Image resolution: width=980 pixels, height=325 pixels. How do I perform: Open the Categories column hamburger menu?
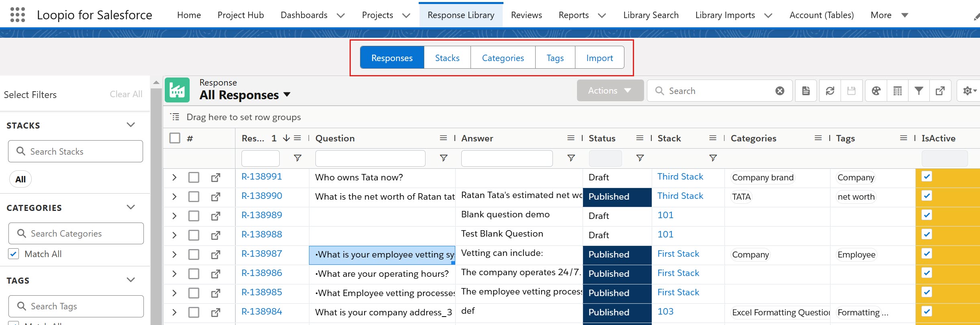pyautogui.click(x=818, y=138)
